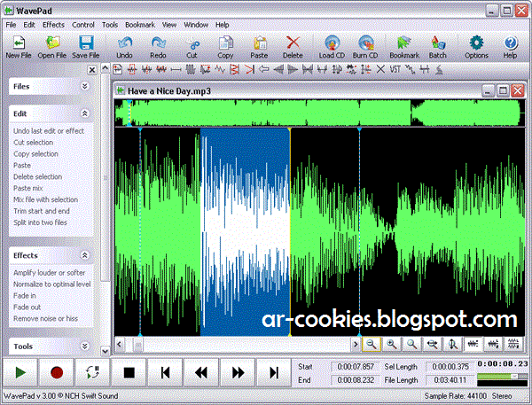Screen dimensions: 532x405
Task: Click the horizontal waveform scrollbar thumb
Action: (137, 345)
